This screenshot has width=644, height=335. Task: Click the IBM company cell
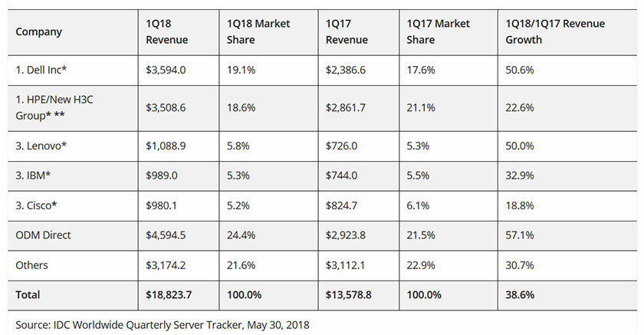point(34,176)
